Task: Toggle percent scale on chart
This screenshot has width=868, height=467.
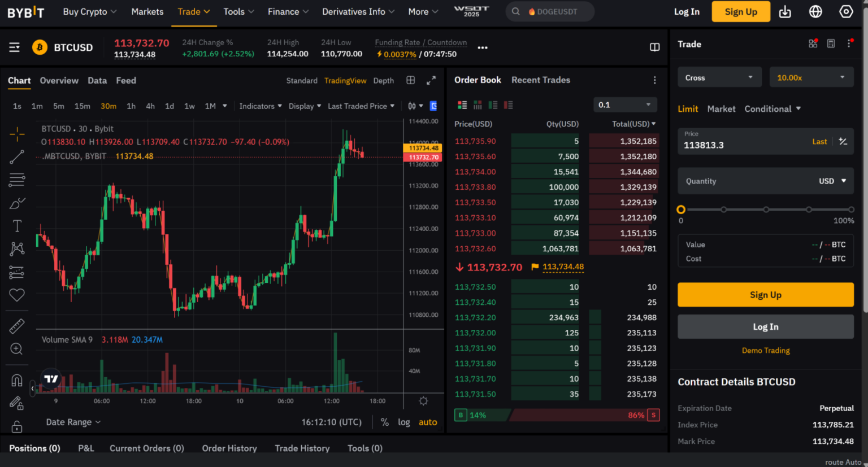Action: [x=384, y=422]
